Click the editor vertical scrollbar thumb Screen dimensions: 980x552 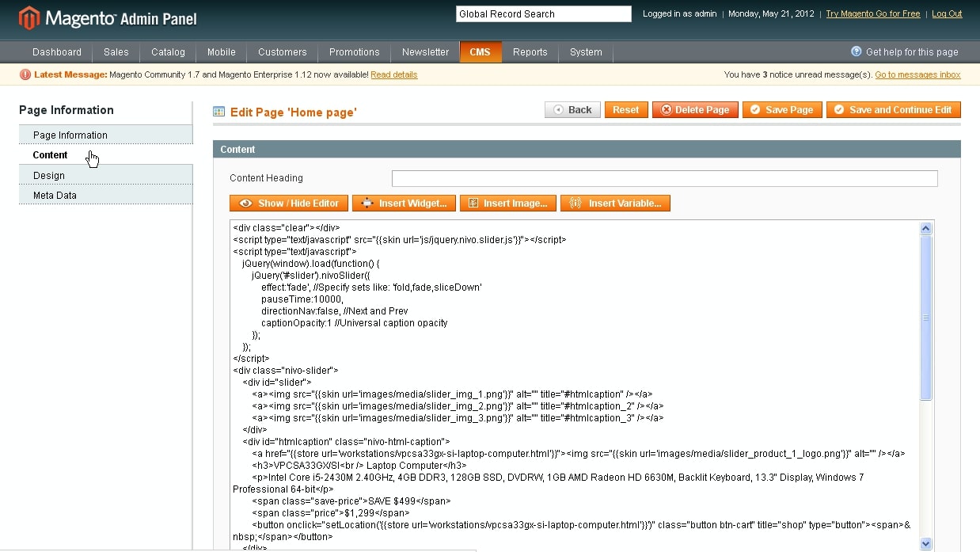pyautogui.click(x=926, y=318)
